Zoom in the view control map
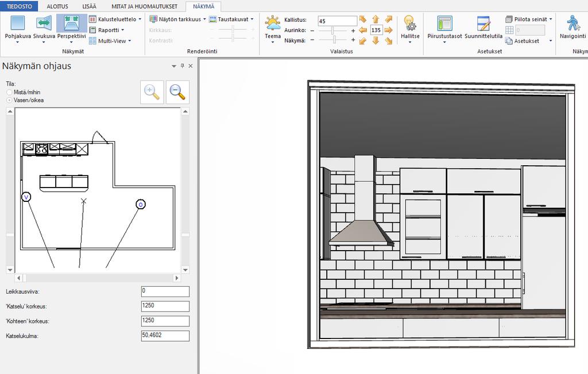Screen dimensions: 588x374 tap(152, 92)
